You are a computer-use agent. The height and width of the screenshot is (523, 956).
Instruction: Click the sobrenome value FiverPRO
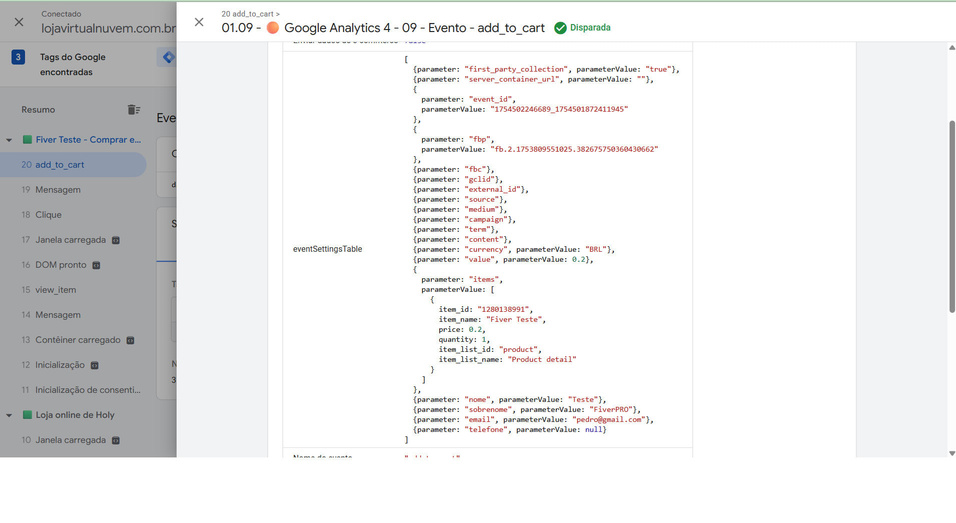(x=611, y=410)
